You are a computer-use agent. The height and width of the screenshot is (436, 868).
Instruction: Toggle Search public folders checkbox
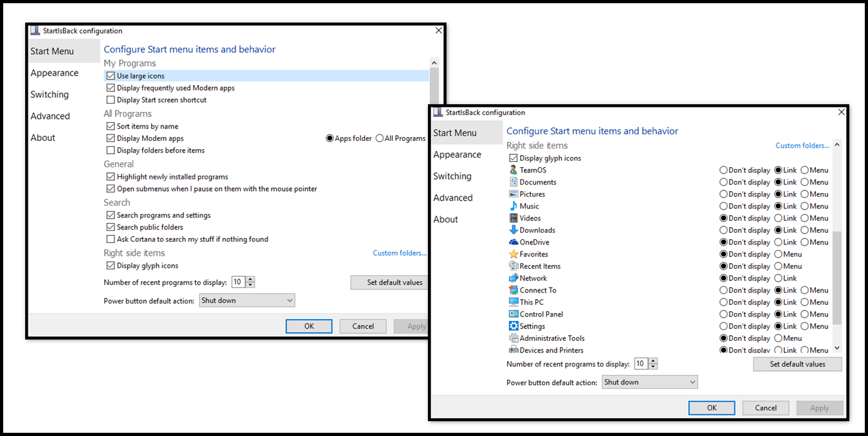(x=111, y=227)
